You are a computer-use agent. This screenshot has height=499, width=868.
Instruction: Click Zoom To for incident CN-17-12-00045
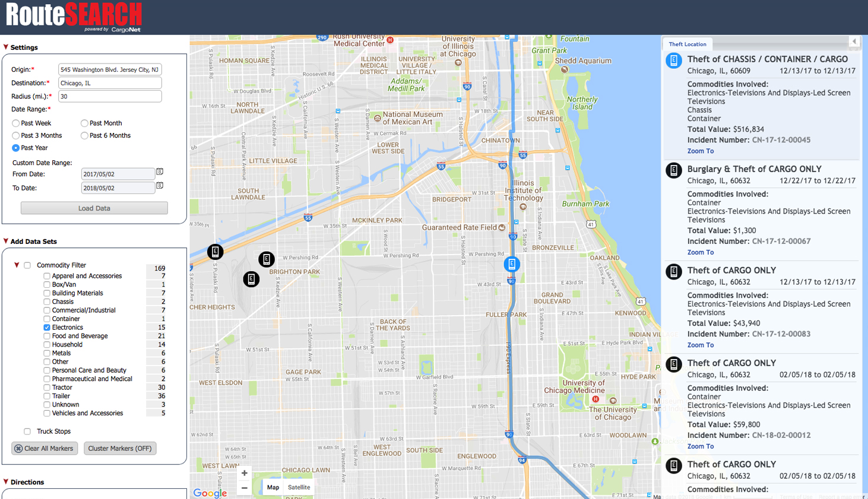click(700, 151)
